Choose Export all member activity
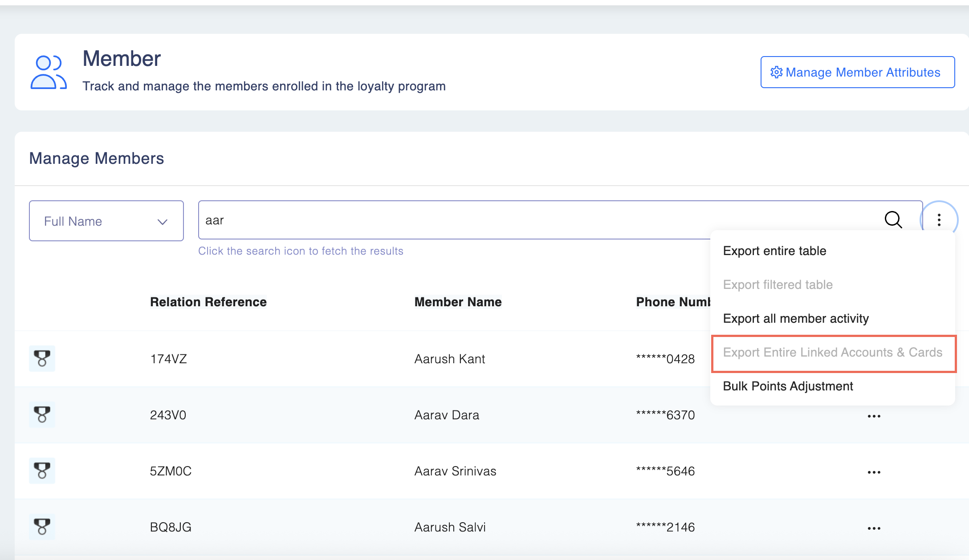Viewport: 969px width, 560px height. coord(795,319)
